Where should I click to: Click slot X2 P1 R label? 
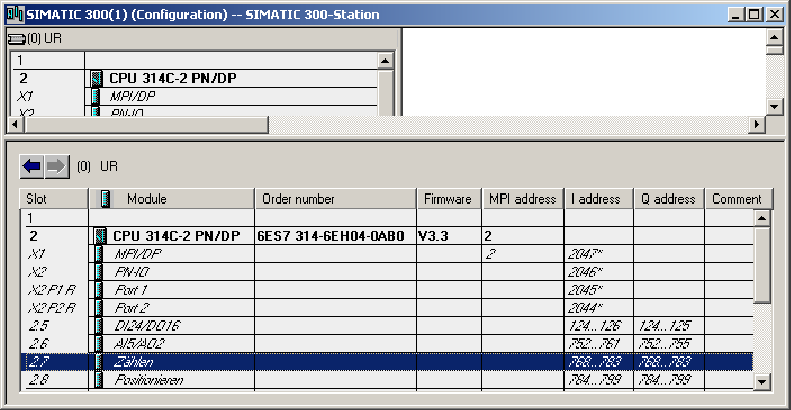(51, 290)
